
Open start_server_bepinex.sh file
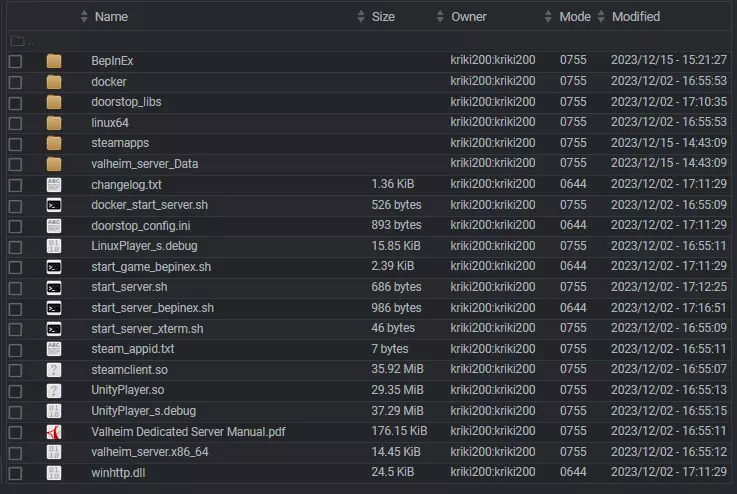click(x=152, y=308)
